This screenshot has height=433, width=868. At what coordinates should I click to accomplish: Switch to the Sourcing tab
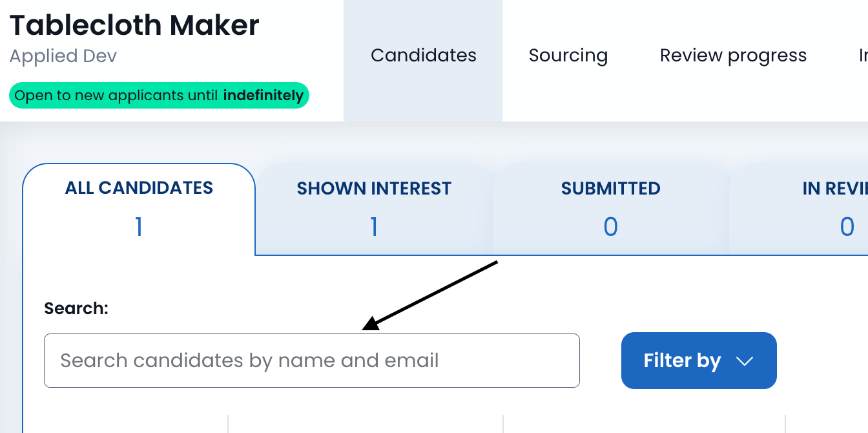pyautogui.click(x=568, y=56)
